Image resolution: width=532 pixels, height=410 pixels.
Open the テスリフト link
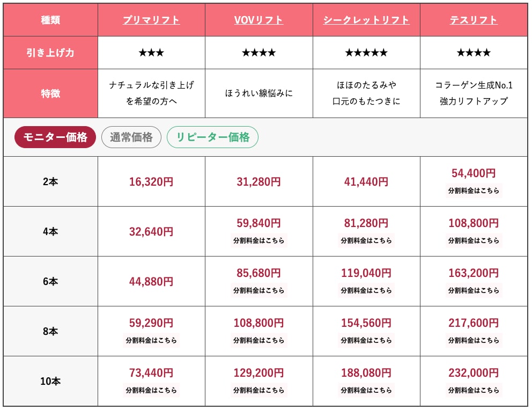[474, 20]
